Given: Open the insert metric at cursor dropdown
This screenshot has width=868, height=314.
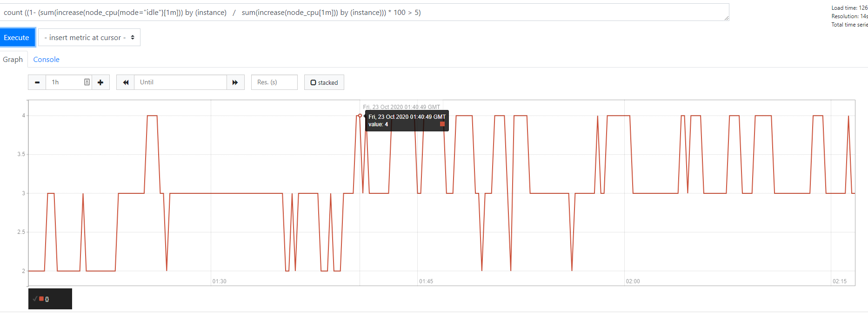Looking at the screenshot, I should [89, 37].
